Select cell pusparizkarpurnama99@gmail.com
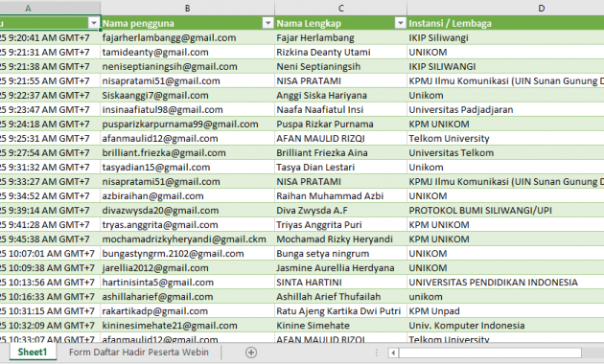Viewport: 604px width, 364px height. 188,124
